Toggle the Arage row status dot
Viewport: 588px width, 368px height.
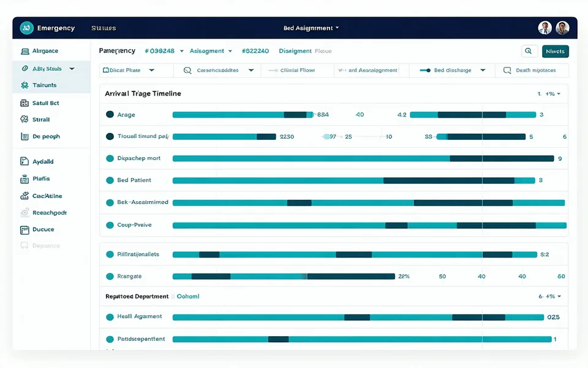110,115
